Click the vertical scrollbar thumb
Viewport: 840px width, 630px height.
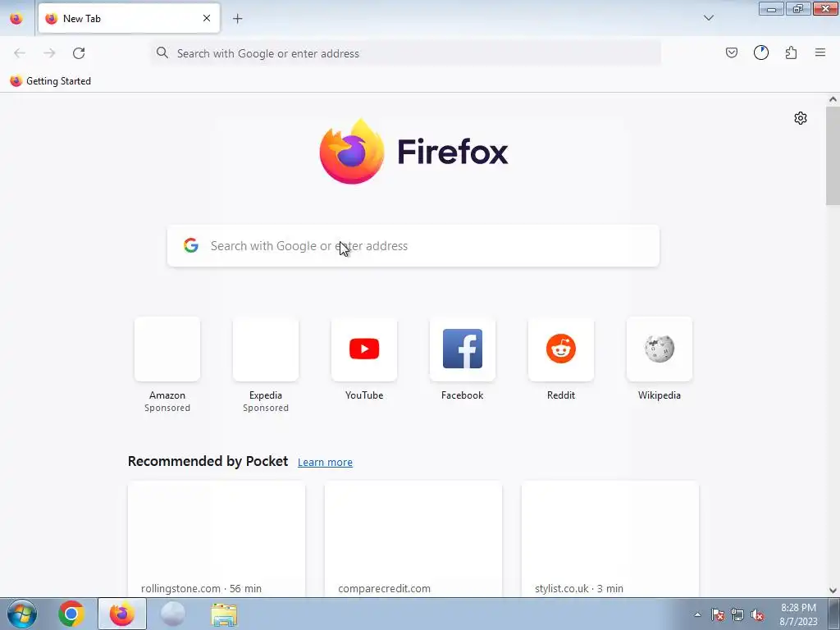click(833, 155)
